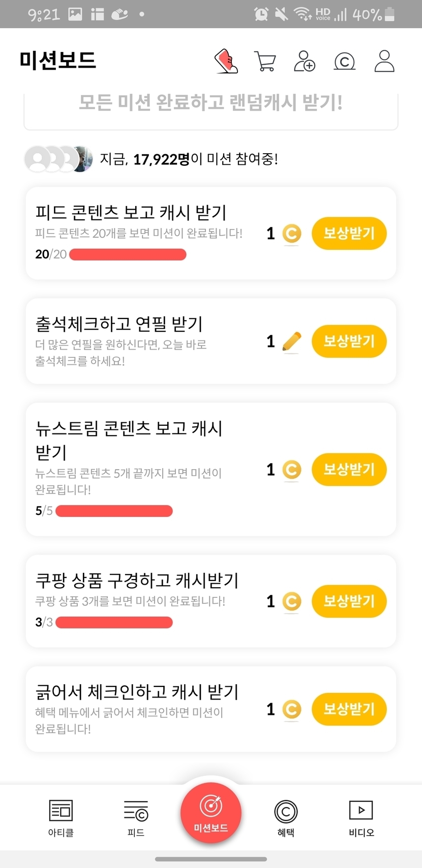The image size is (422, 868).
Task: Open the cash coin icon in header
Action: (344, 62)
